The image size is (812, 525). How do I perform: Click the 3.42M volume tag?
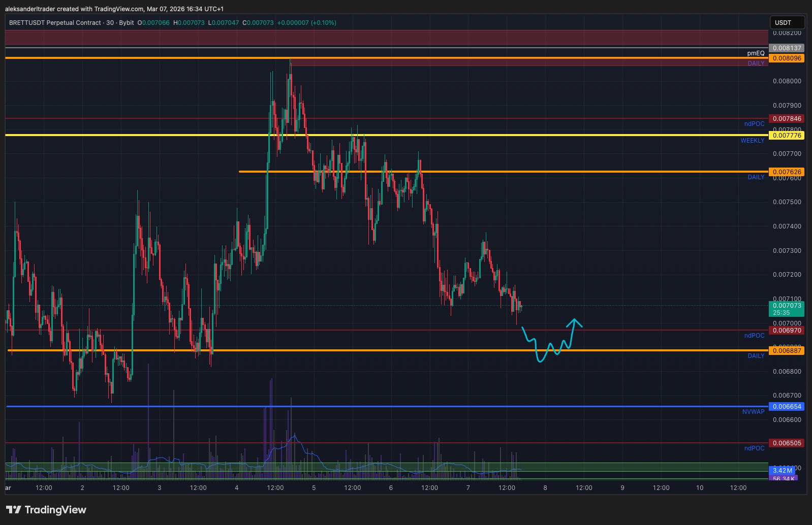click(x=783, y=471)
